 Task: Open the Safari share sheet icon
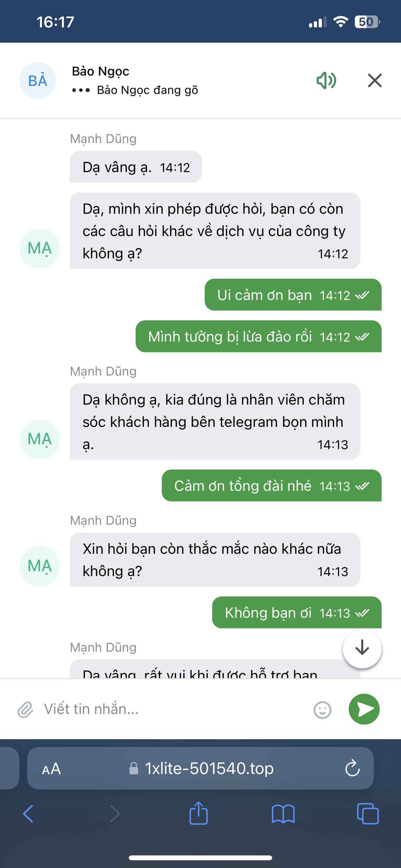pyautogui.click(x=199, y=813)
